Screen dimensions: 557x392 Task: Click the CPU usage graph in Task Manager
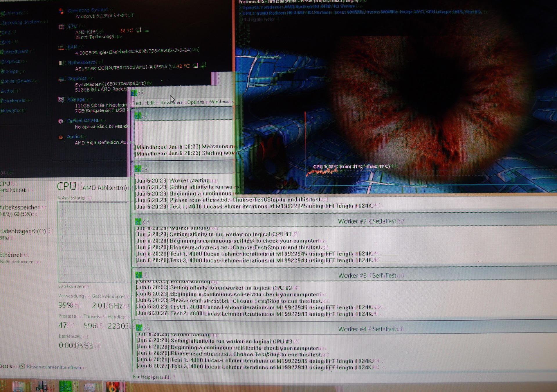pyautogui.click(x=93, y=242)
